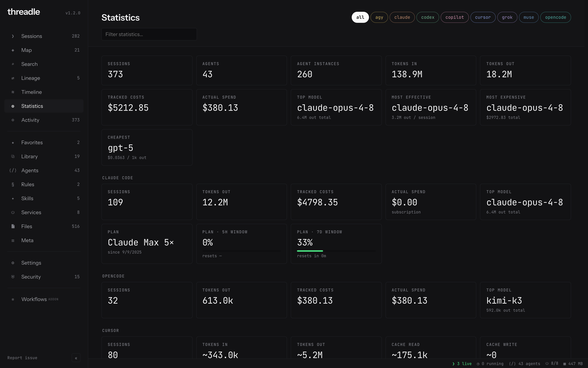Toggle the 'codex' filter pill
Screen dimensions: 588x368
[428, 17]
